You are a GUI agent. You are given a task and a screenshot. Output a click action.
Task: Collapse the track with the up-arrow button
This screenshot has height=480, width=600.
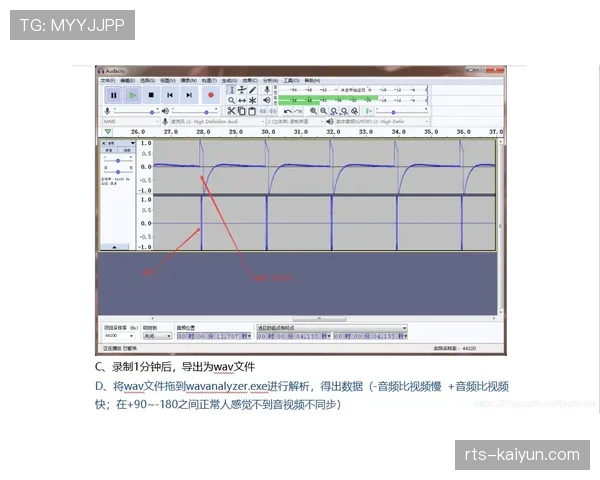(x=114, y=247)
